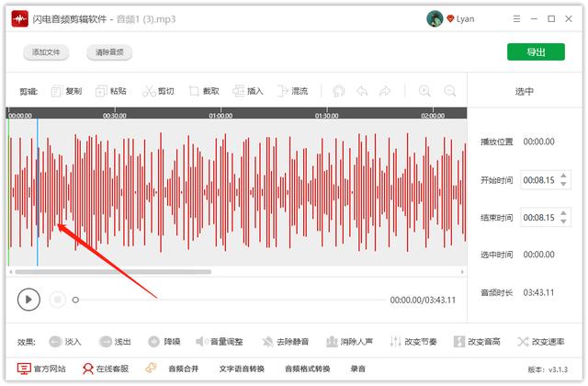Open 音量调整 volume adjustment
588x386 pixels.
(220, 342)
